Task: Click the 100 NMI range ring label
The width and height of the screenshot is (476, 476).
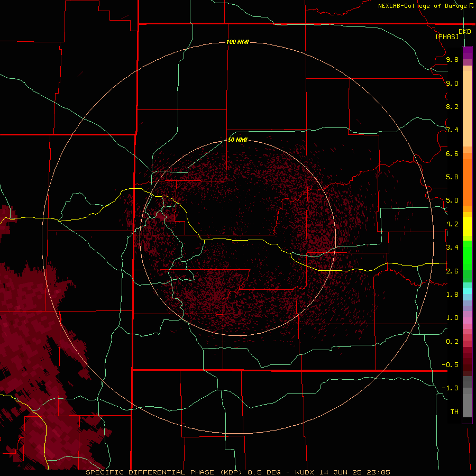Action: pos(237,42)
